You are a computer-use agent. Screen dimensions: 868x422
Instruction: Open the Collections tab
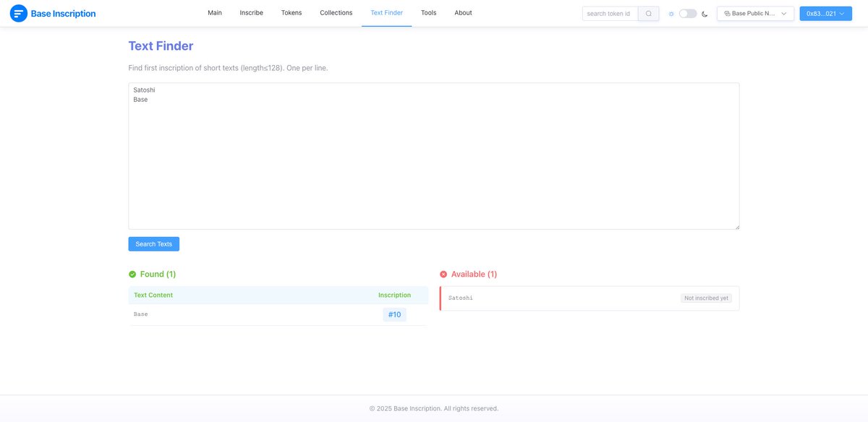click(x=336, y=13)
